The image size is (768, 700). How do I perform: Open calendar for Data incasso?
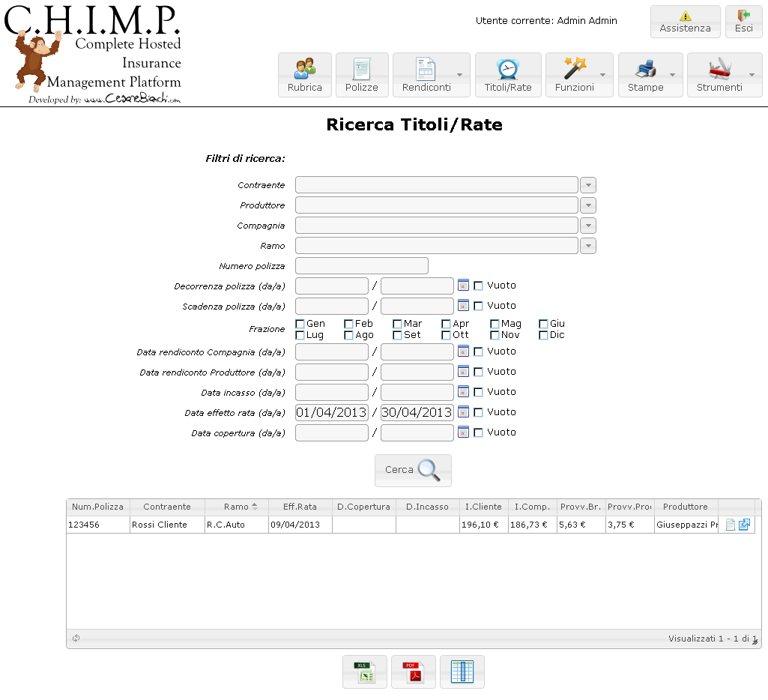[463, 391]
